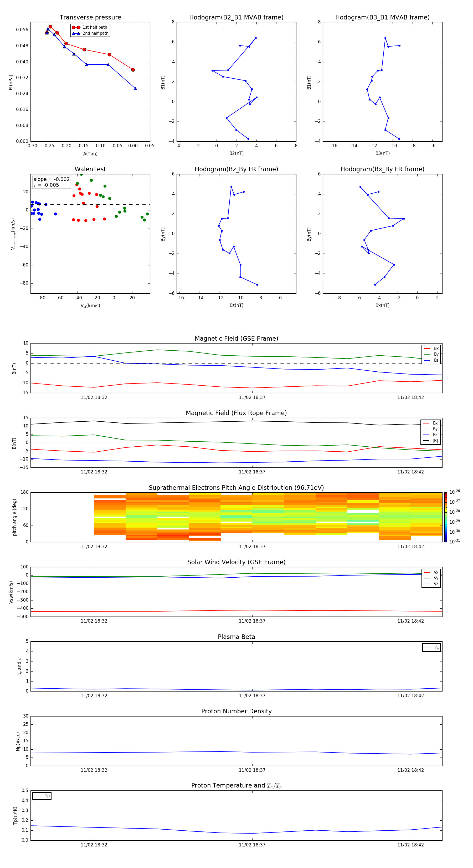Click the 'B3(nT)' x-axis label
Screen dimensions: 473x868
point(382,153)
